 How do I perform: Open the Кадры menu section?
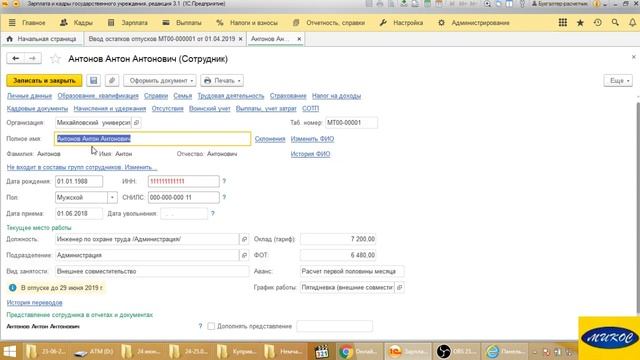[x=76, y=23]
